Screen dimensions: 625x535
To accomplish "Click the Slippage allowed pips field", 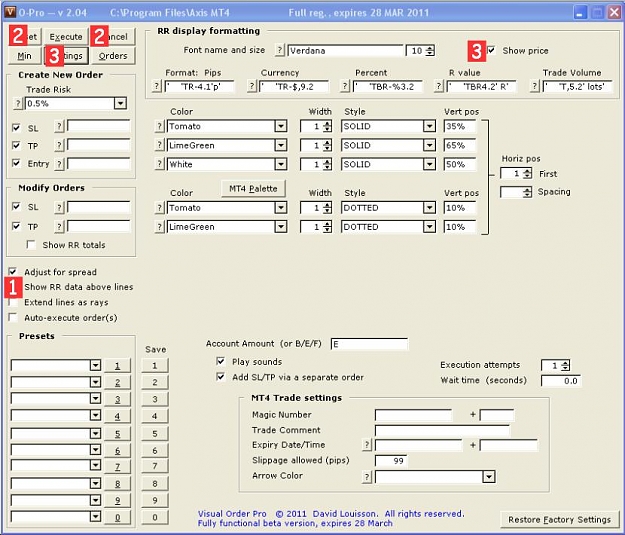I will [x=391, y=461].
